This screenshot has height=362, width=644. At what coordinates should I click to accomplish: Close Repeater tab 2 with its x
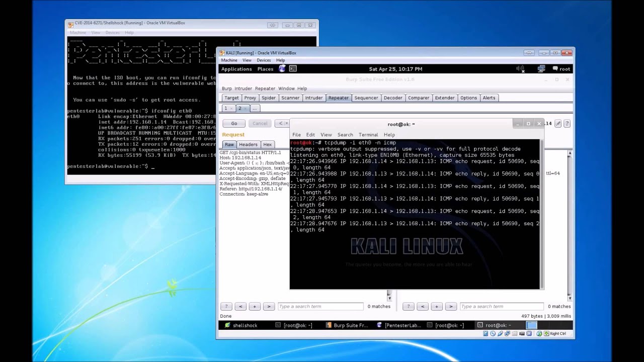click(246, 109)
